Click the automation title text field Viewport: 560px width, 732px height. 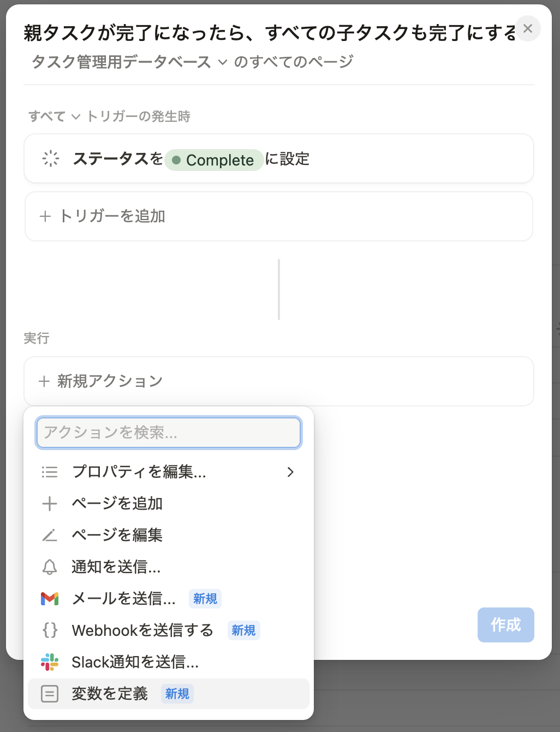tap(270, 33)
